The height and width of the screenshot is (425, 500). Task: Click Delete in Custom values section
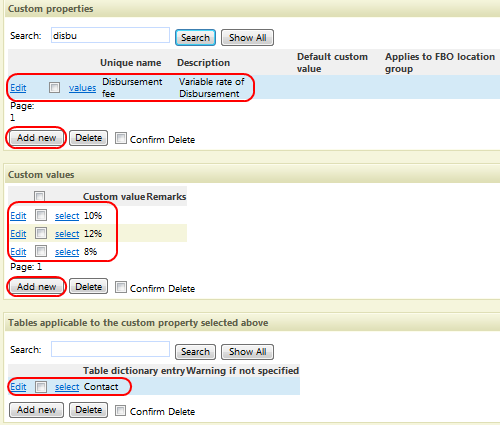[88, 286]
